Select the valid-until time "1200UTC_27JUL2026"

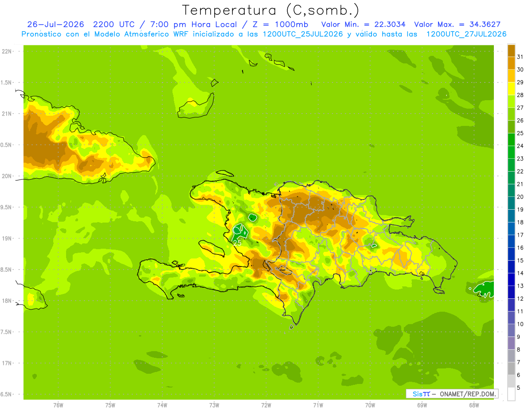point(466,34)
